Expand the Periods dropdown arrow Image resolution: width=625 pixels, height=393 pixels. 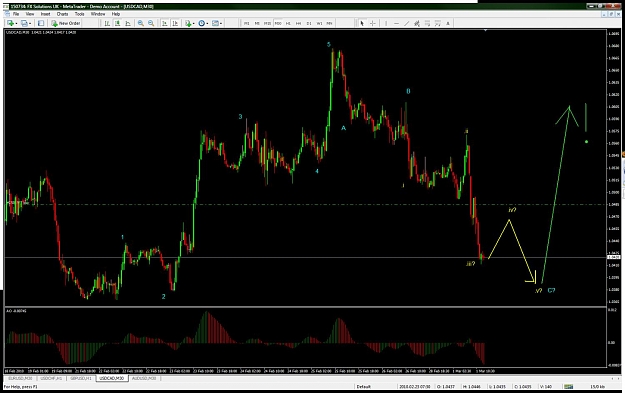tap(207, 24)
